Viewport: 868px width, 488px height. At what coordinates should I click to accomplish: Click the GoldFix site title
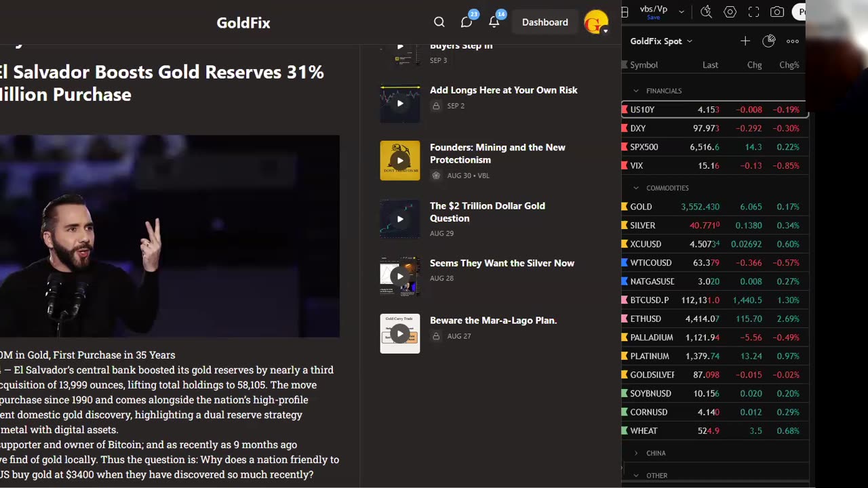click(243, 23)
